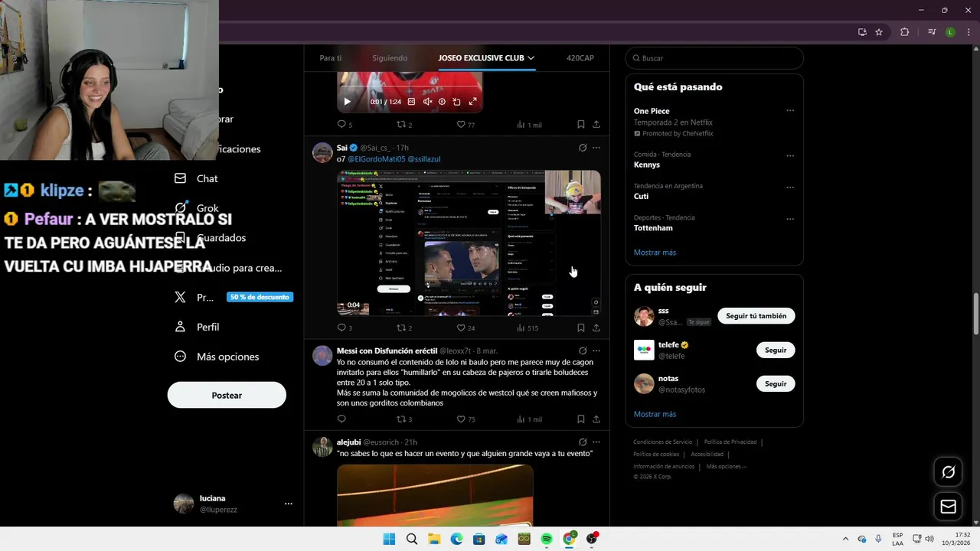Open the @ssillazul mention link

424,159
